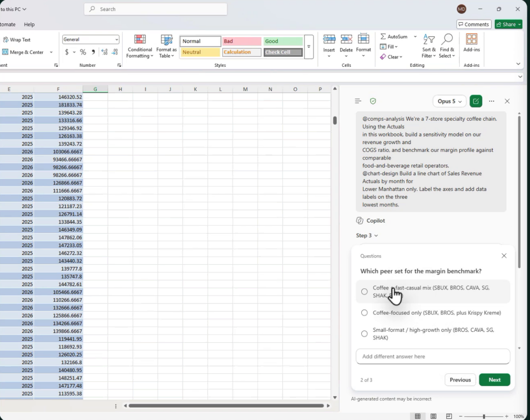Close the Copilot side pane
530x420 pixels.
tap(507, 101)
